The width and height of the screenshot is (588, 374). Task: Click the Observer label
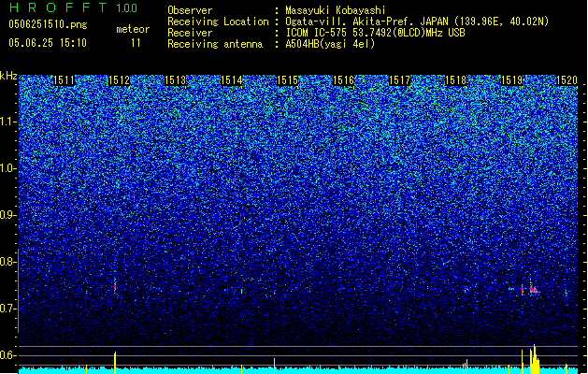tap(190, 10)
